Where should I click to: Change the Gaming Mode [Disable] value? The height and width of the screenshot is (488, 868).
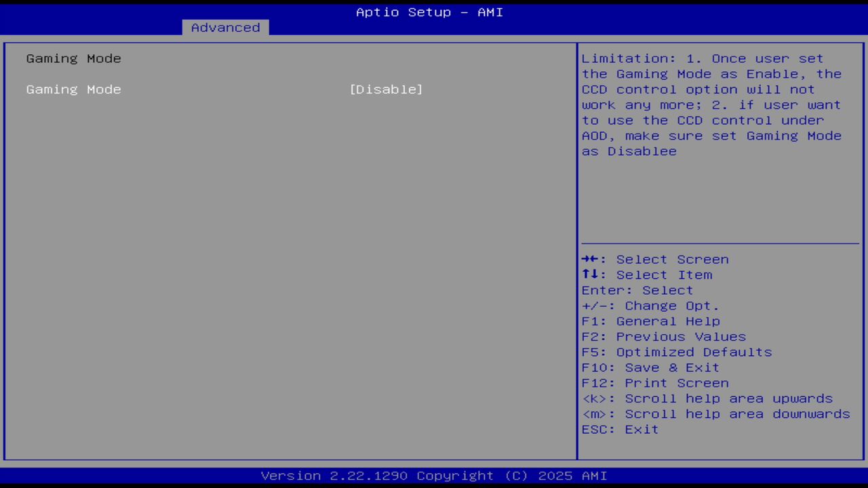tap(386, 89)
